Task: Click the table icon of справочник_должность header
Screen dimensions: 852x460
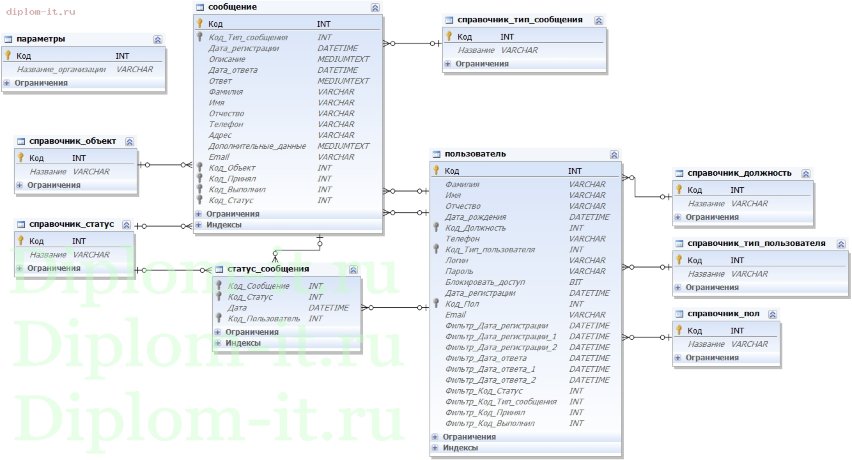Action: coord(679,173)
